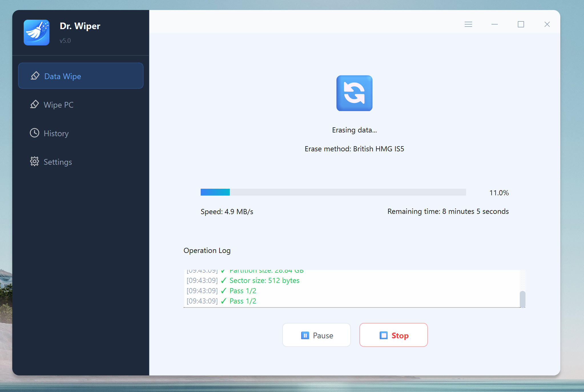Pause the erasing operation
The height and width of the screenshot is (392, 584).
[317, 335]
